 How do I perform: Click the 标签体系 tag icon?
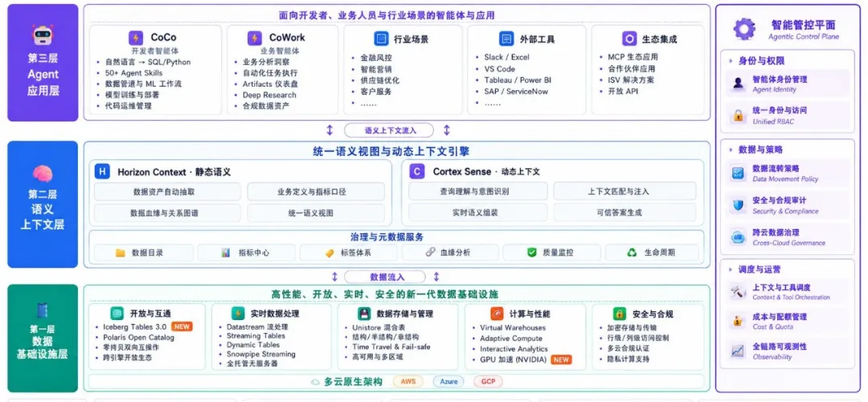point(330,252)
